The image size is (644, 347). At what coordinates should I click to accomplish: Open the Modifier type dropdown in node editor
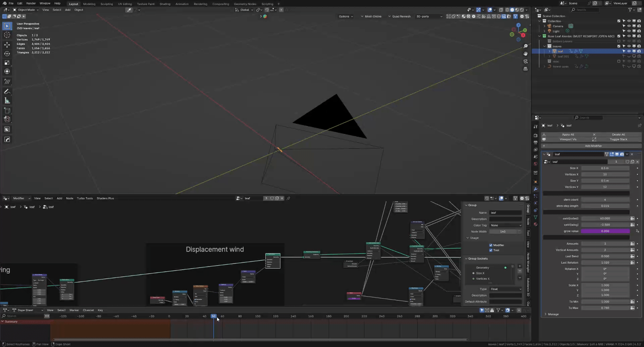click(21, 198)
